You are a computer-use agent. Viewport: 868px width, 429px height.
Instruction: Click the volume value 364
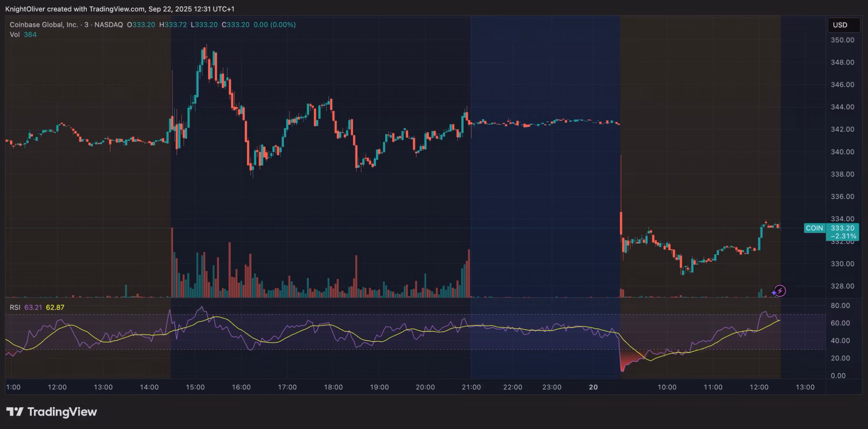[x=30, y=35]
